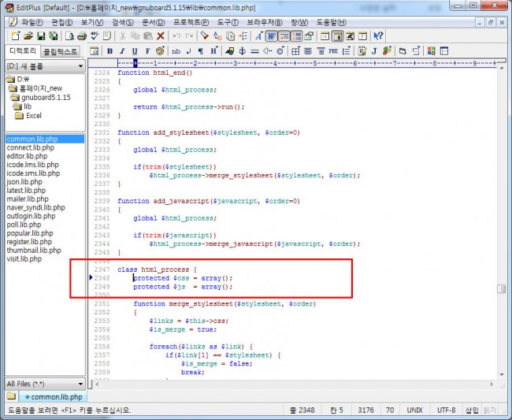Click the printer icon
The height and width of the screenshot is (420, 512).
(x=82, y=36)
